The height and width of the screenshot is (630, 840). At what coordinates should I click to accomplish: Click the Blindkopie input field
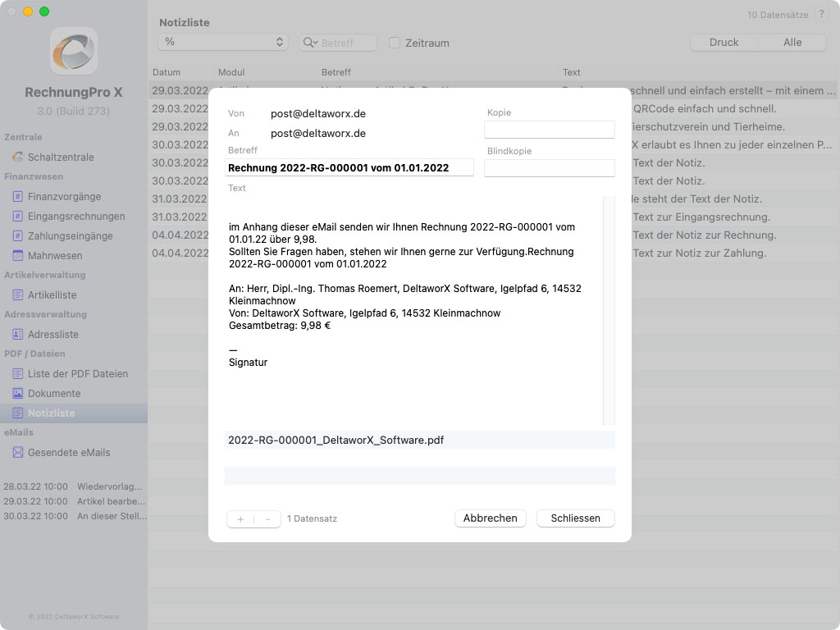click(549, 168)
